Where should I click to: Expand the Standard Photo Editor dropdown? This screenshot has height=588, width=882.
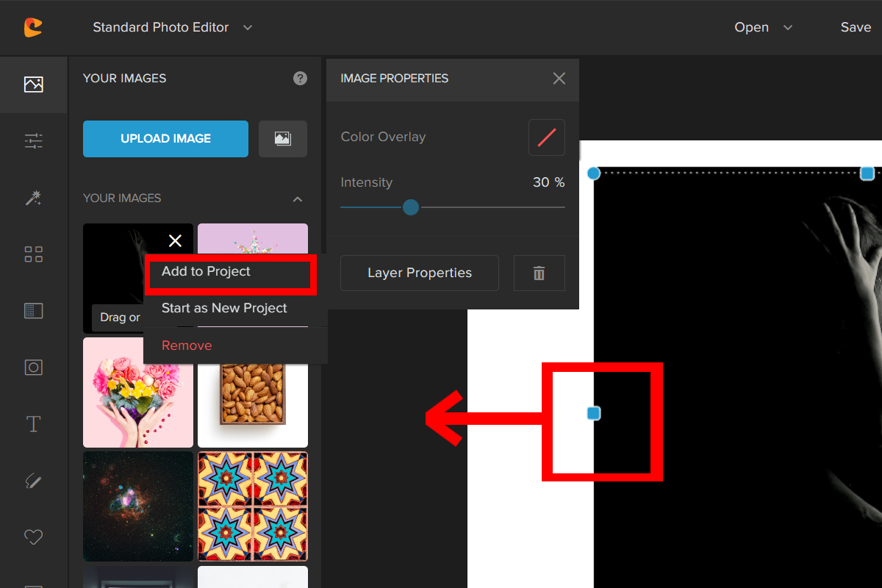247,28
